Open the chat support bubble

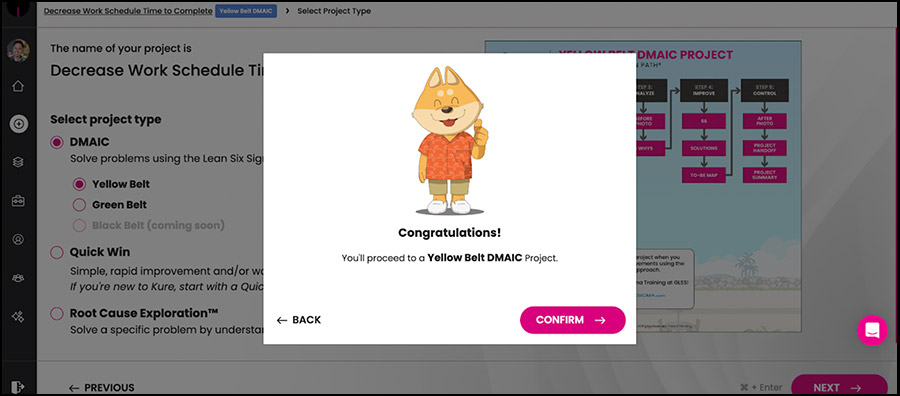[872, 330]
